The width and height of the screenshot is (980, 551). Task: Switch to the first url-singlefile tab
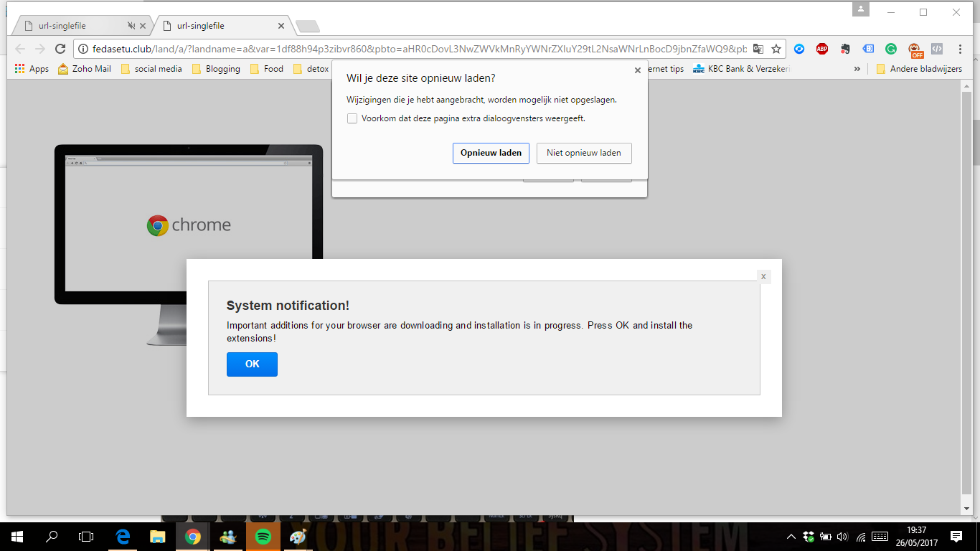79,26
